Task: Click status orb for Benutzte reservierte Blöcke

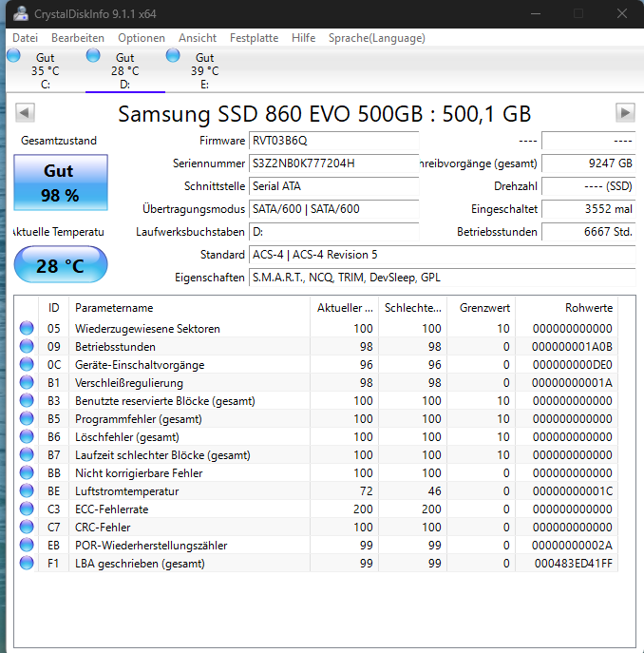Action: click(x=27, y=400)
